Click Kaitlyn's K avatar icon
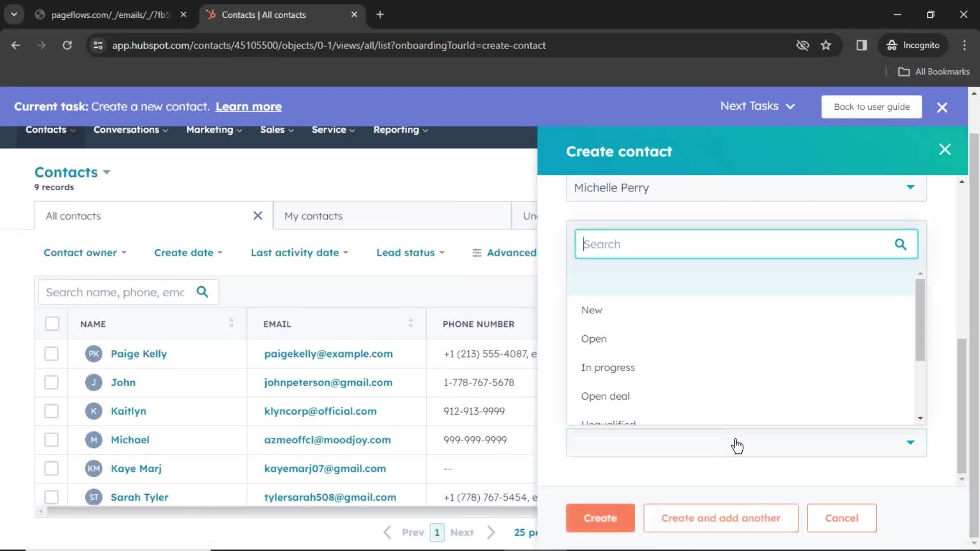The height and width of the screenshot is (551, 980). pyautogui.click(x=93, y=411)
